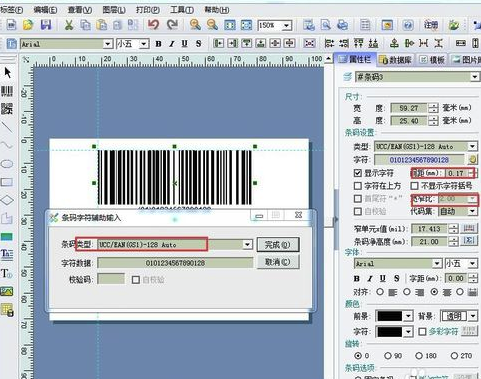Select the 90 degree rotation radio
Screen dimensions: 481x379
(x=387, y=356)
